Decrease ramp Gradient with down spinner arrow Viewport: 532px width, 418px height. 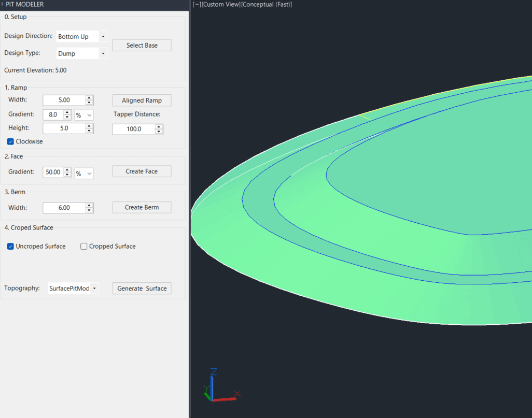(x=67, y=117)
